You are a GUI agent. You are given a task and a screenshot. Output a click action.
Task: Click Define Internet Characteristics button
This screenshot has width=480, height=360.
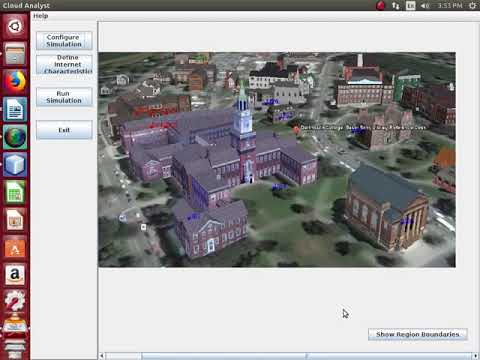click(x=64, y=64)
